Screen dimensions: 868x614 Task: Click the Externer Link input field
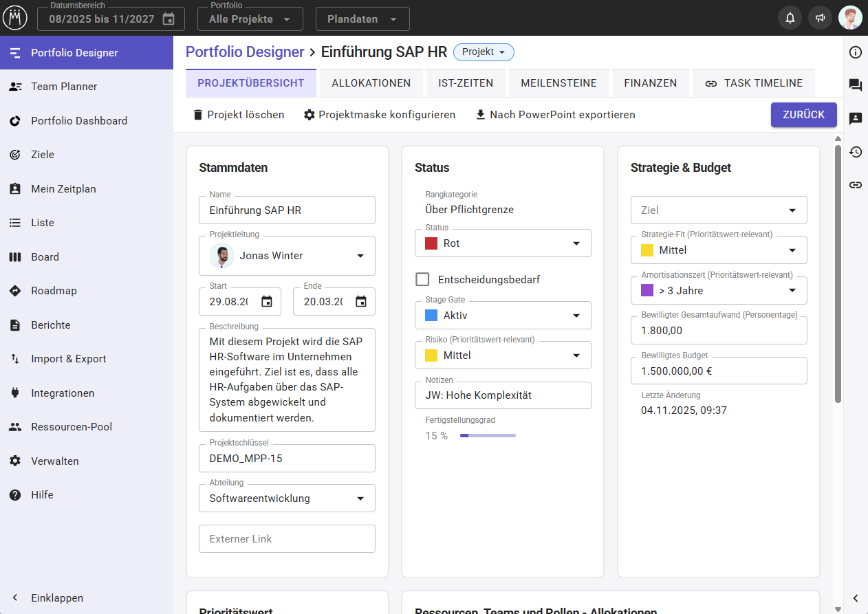click(287, 539)
